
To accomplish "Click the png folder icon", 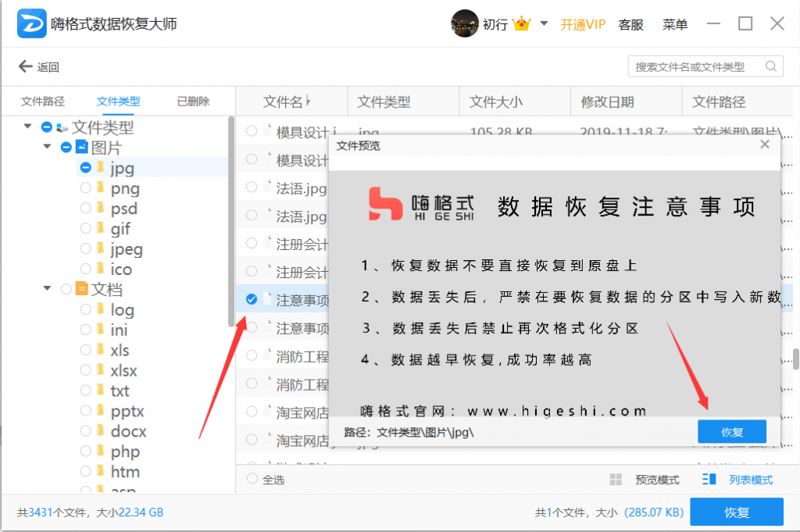I will click(101, 187).
